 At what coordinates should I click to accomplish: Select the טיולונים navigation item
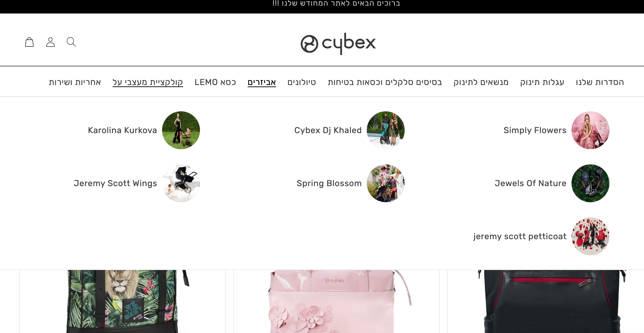(302, 82)
